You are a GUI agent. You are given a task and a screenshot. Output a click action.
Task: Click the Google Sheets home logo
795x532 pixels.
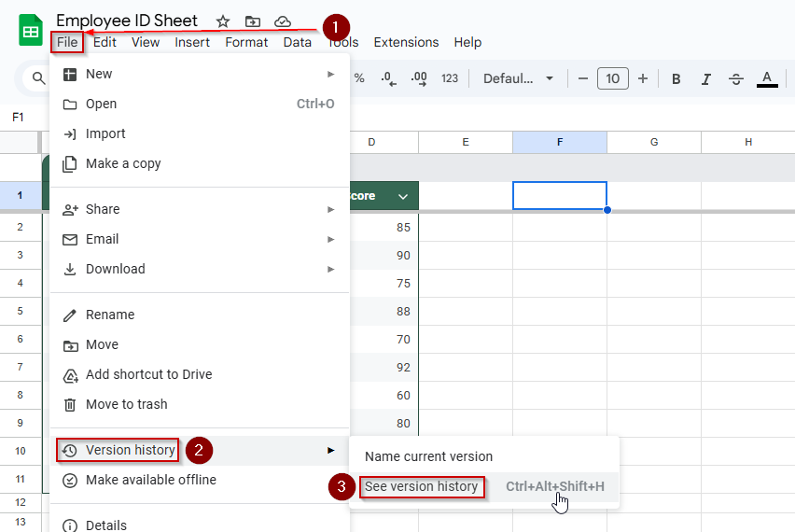point(31,31)
